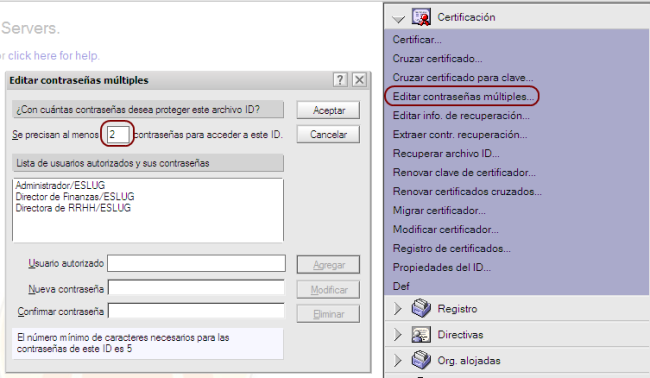Screen dimensions: 650x378
Task: Click the Directivas section label
Action: (x=460, y=334)
